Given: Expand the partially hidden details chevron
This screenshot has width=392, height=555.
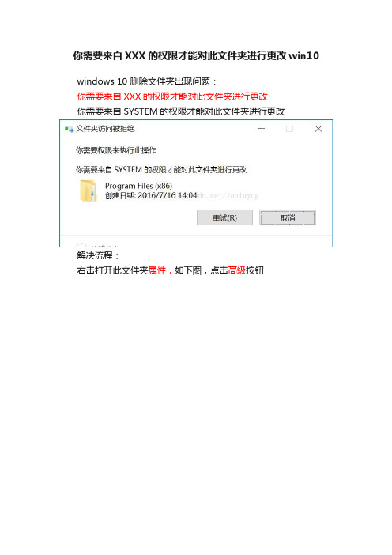Looking at the screenshot, I should (x=81, y=245).
